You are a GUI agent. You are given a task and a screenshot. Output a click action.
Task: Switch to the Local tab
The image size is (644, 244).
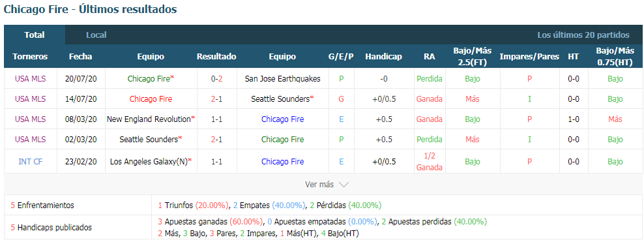point(96,35)
